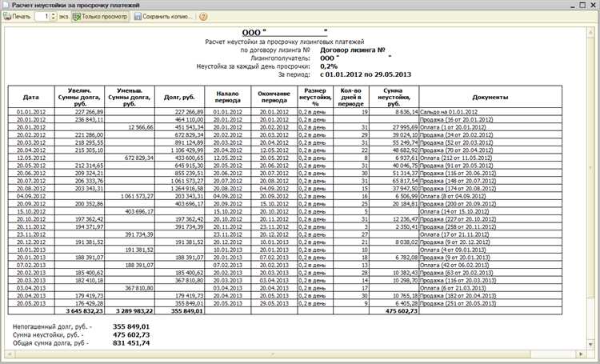
Task: Maximize the report window
Action: coord(581,5)
